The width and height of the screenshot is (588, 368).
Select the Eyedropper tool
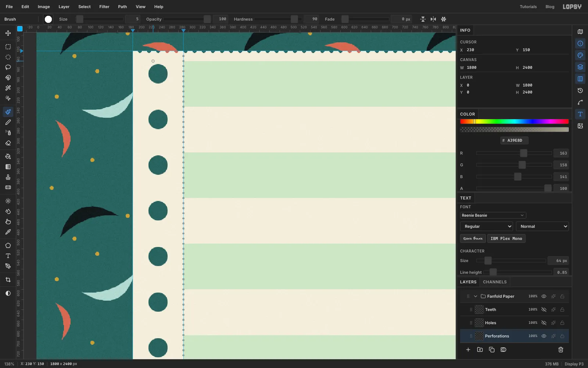point(8,232)
